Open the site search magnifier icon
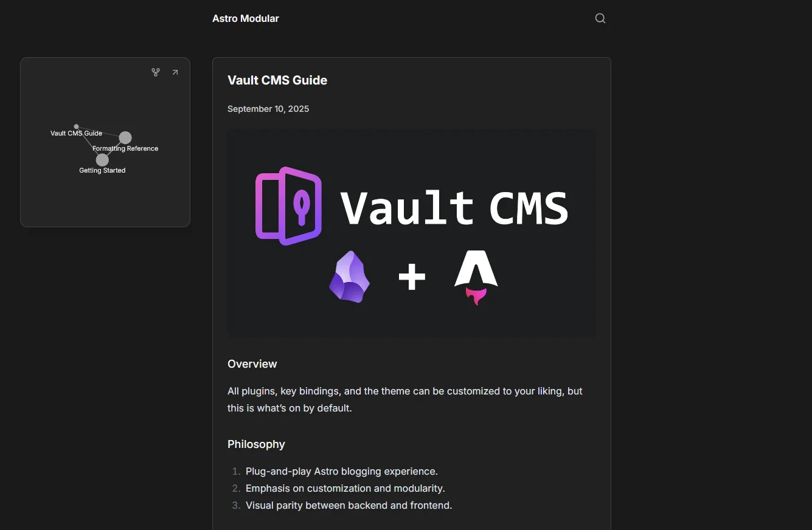 (600, 18)
